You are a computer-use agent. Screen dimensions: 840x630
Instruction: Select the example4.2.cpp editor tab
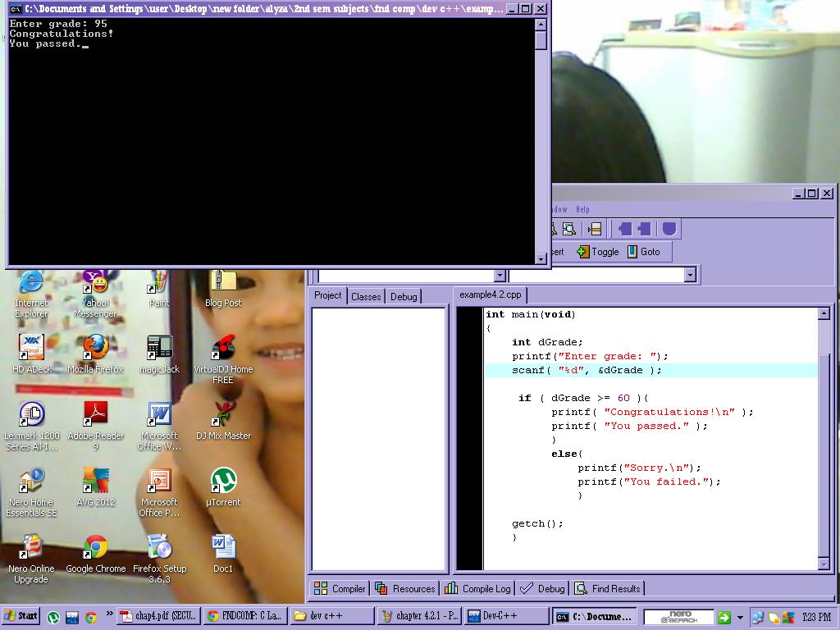491,294
